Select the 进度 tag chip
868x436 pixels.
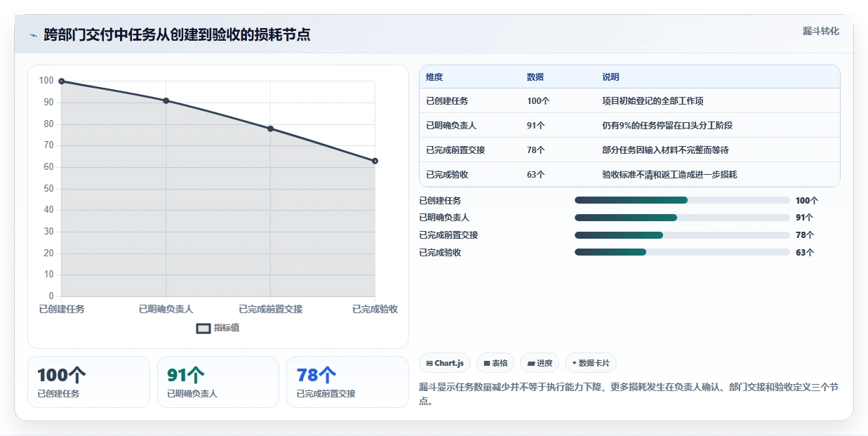pos(540,363)
